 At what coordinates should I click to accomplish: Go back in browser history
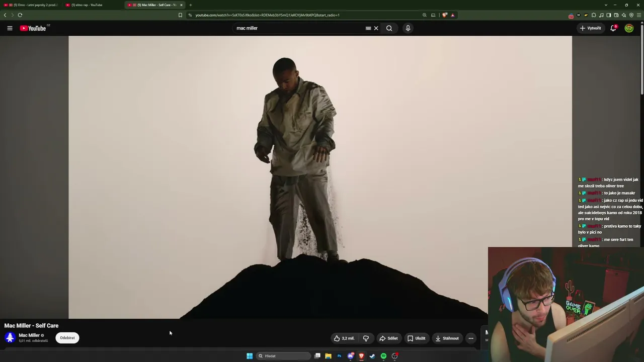(5, 15)
